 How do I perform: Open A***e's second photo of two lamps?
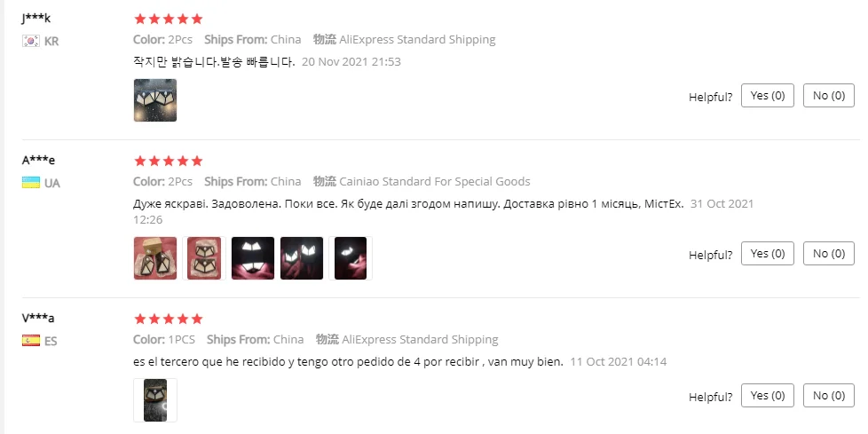pos(204,258)
